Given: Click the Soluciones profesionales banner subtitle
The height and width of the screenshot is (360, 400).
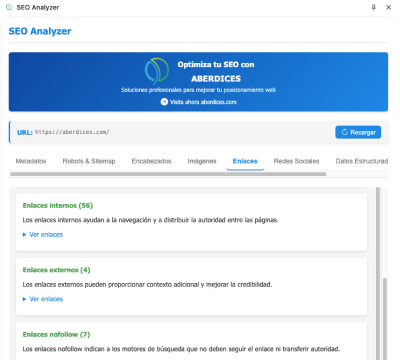Looking at the screenshot, I should (x=198, y=90).
